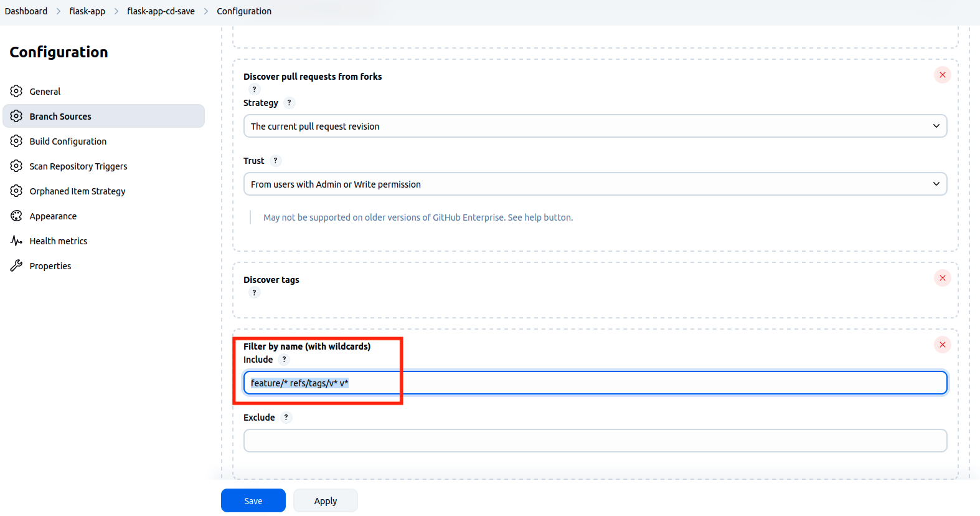The width and height of the screenshot is (980, 516).
Task: Click the General gear icon in sidebar
Action: click(16, 91)
